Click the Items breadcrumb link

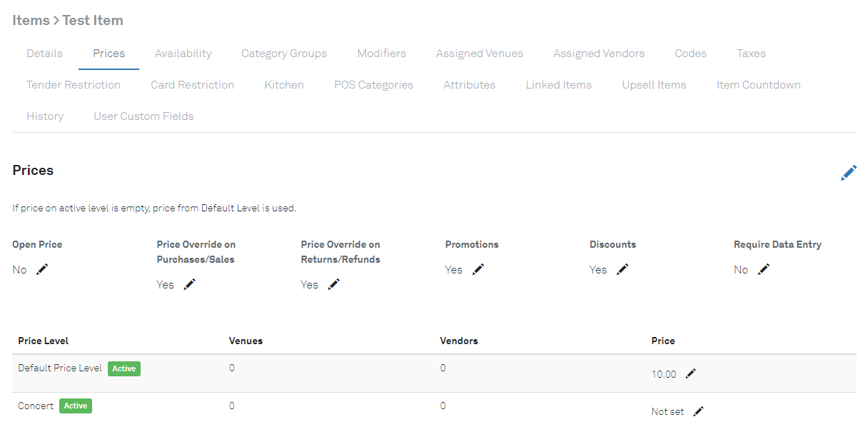tap(31, 20)
